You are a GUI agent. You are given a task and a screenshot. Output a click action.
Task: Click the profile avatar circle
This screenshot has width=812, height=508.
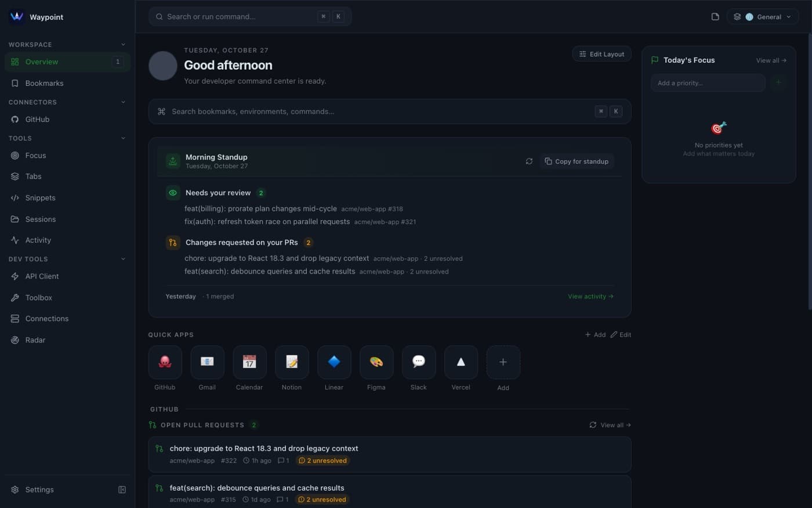click(163, 66)
